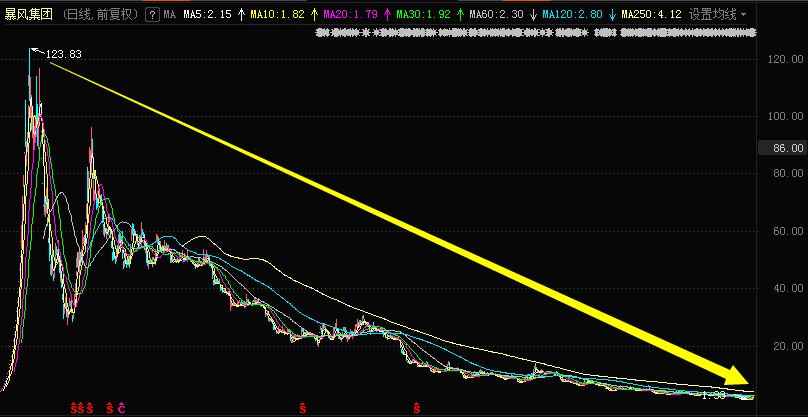Click the magenta C event marker

tap(121, 408)
